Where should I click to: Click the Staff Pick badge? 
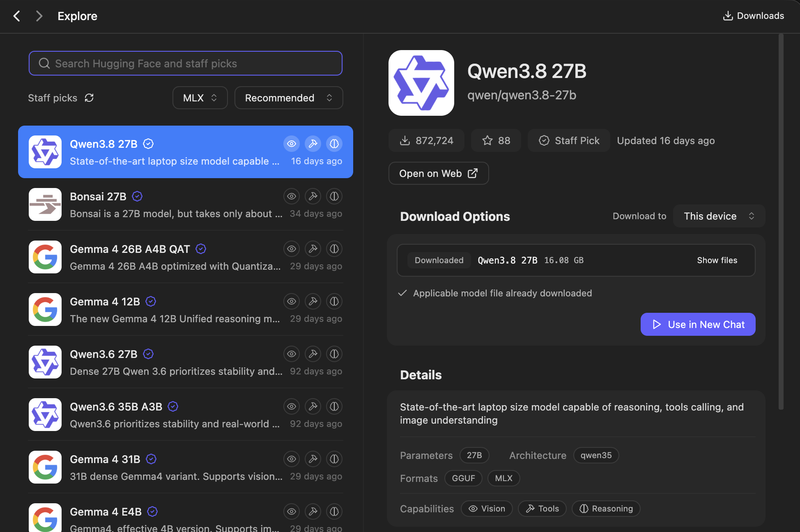(569, 140)
